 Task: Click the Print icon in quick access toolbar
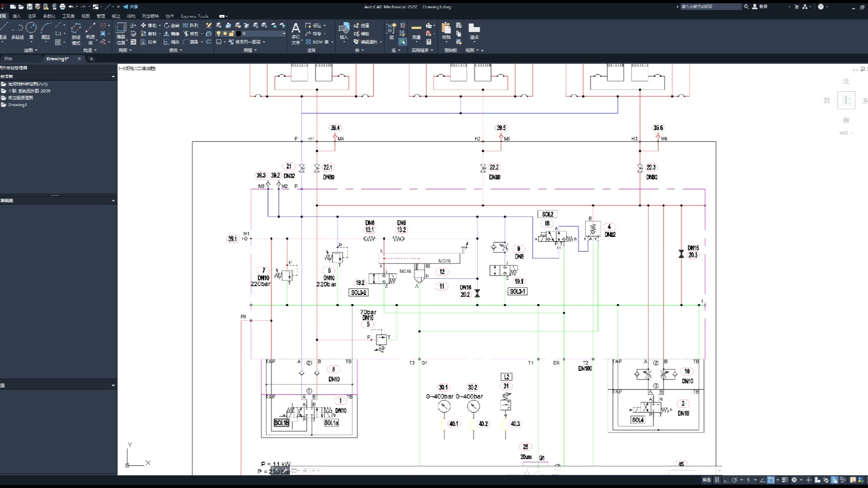point(62,7)
